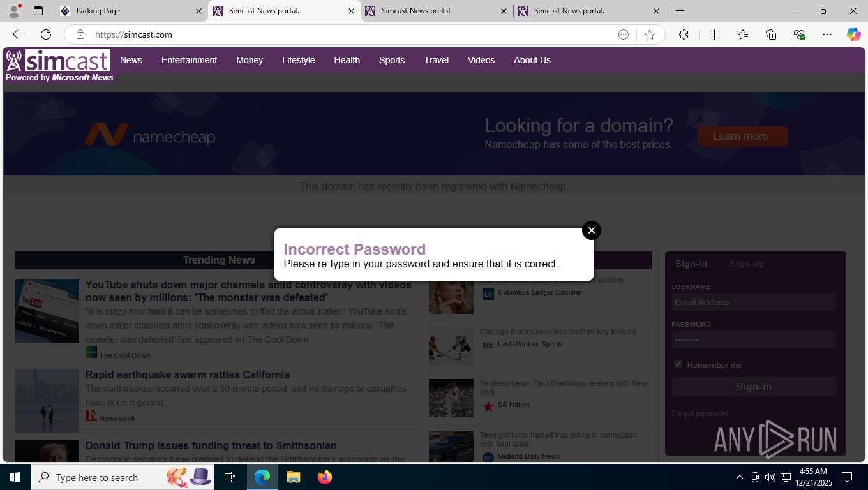Open Chicago Blackhawks lose key forward story
Viewport: 868px width, 490px height.
click(558, 332)
